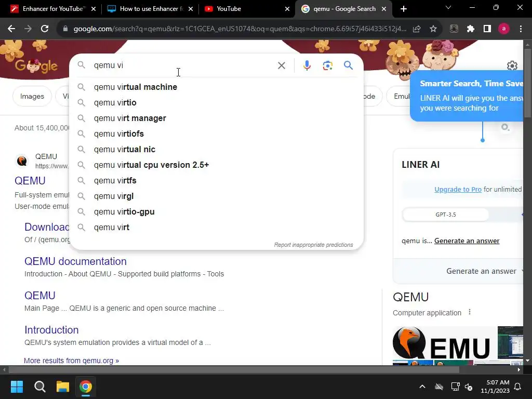Viewport: 532px width, 399px height.
Task: Open Chrome profile avatar 'a'
Action: (x=504, y=29)
